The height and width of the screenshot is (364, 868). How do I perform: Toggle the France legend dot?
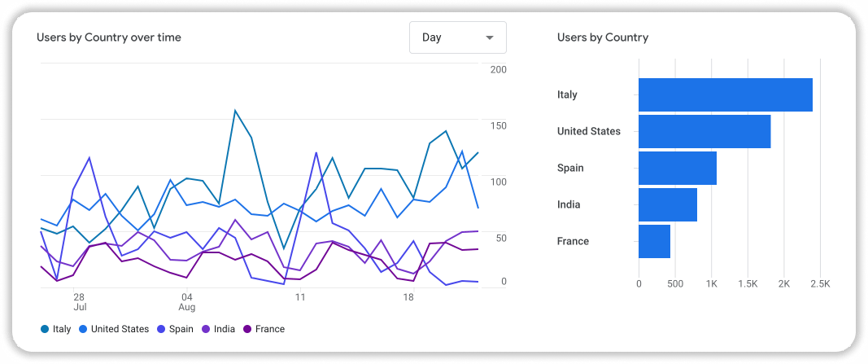point(246,329)
